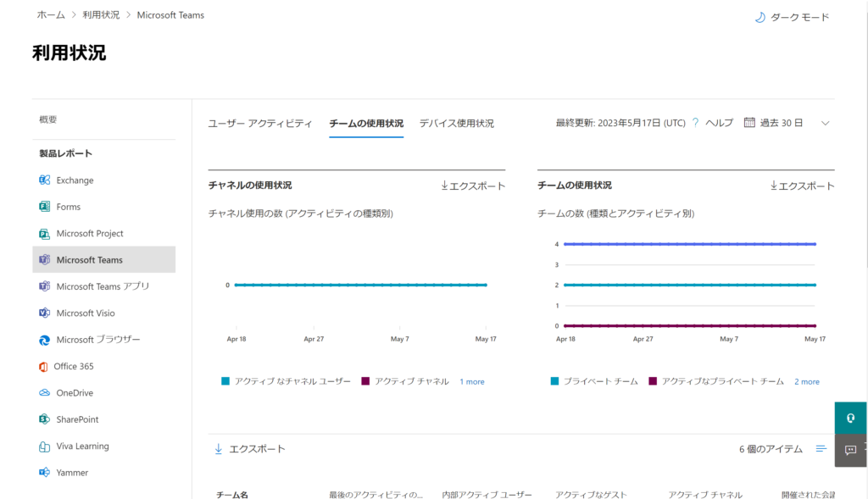Click the Viva Learning icon
Viewport: 868px width, 499px height.
[x=44, y=446]
